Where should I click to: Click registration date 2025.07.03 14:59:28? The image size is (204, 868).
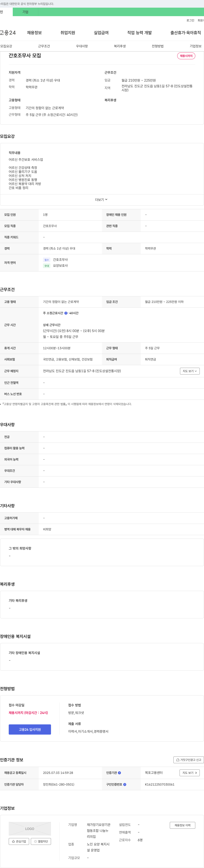(58, 773)
